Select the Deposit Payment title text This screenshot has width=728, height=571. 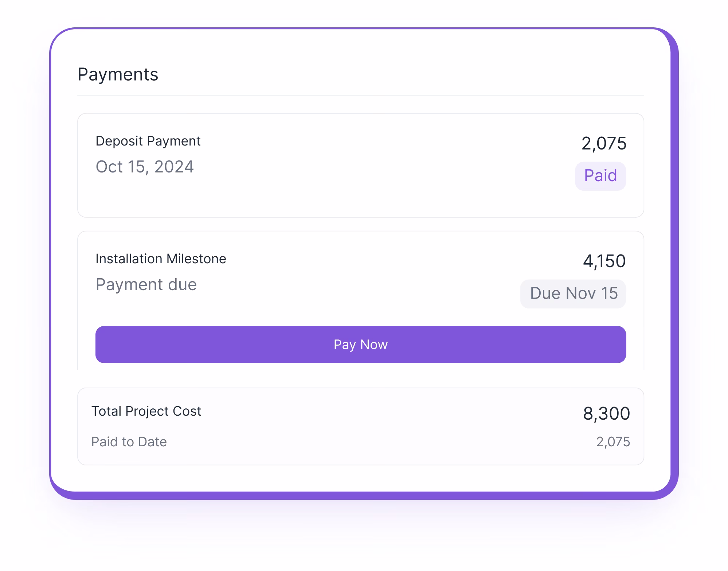coord(148,141)
